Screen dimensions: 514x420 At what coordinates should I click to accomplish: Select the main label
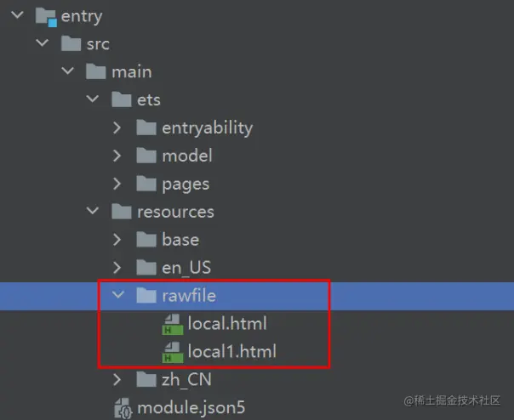point(132,71)
